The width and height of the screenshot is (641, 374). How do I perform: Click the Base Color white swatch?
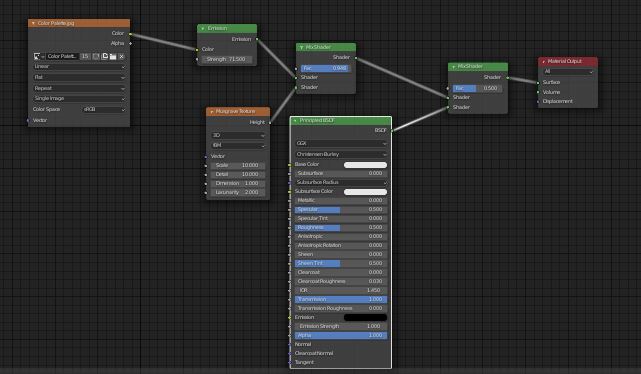coord(365,165)
